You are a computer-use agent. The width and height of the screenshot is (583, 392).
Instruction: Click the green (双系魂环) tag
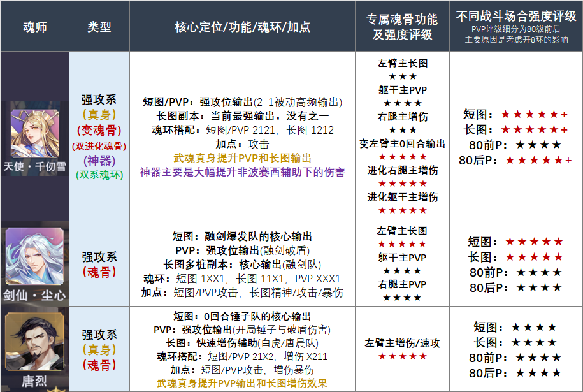[x=99, y=174]
